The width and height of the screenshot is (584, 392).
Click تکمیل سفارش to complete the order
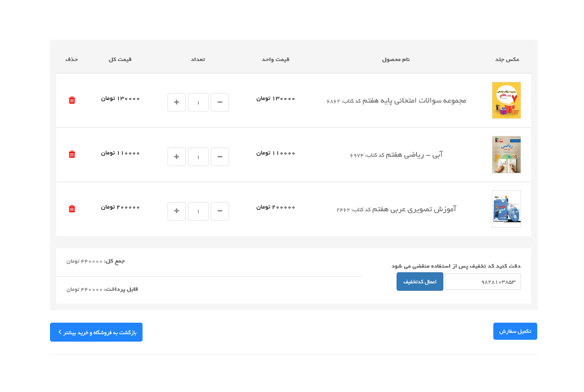(515, 331)
